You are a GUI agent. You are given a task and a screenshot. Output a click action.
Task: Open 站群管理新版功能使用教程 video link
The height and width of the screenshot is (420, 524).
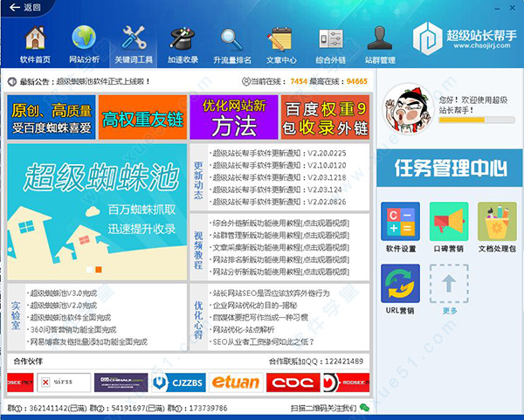coord(280,236)
